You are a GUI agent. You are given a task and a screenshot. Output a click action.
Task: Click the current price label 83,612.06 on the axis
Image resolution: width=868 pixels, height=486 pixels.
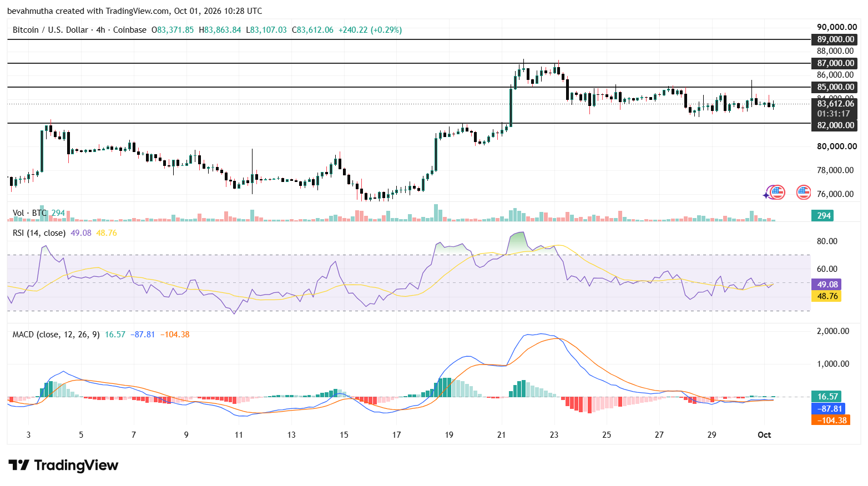coord(835,104)
